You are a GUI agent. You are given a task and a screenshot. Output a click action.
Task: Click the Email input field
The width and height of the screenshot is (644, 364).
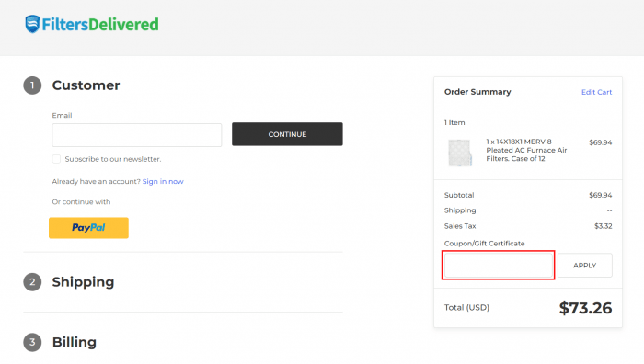coord(137,135)
